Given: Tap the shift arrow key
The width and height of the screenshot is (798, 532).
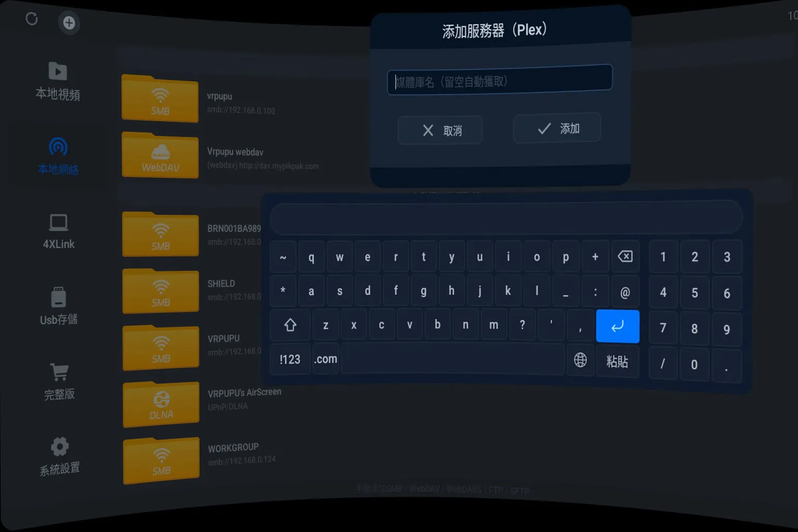Looking at the screenshot, I should pyautogui.click(x=290, y=325).
